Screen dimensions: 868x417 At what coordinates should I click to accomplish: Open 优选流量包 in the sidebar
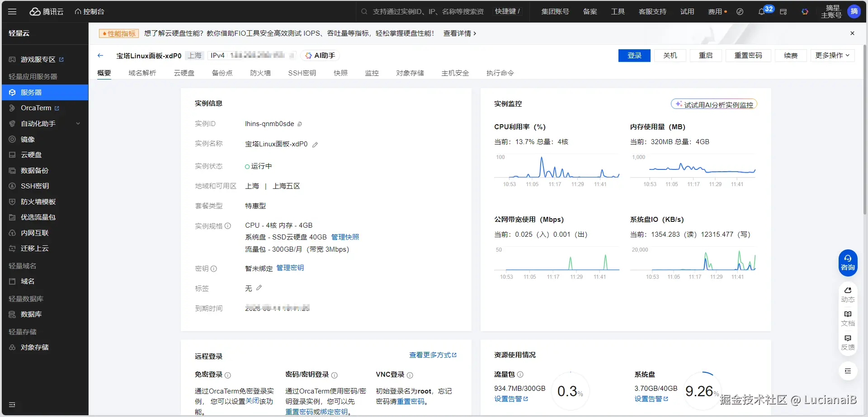pos(38,217)
